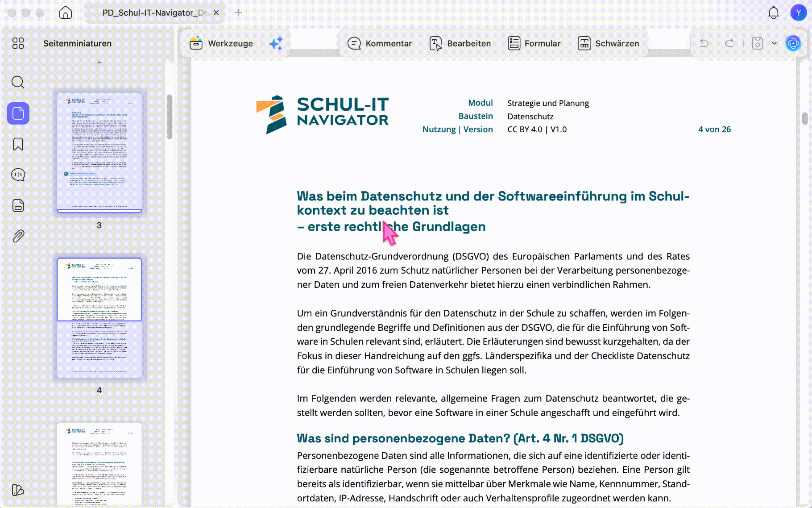Open the Home icon in tab bar
This screenshot has height=508, width=812.
66,12
